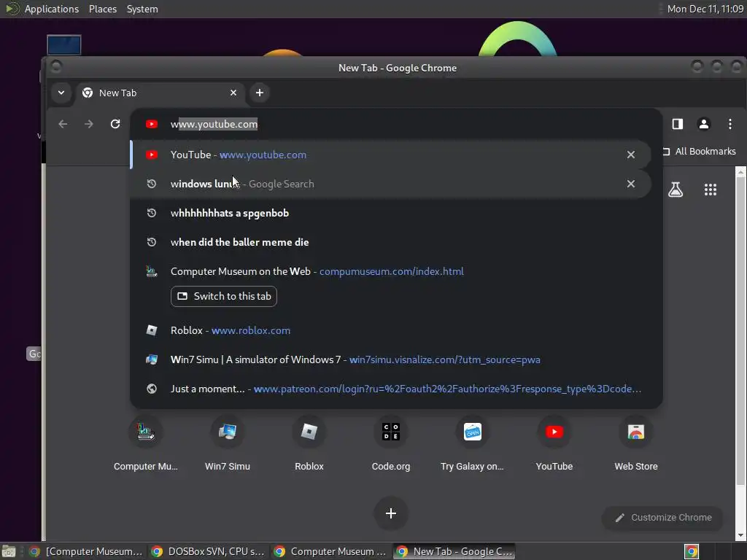The height and width of the screenshot is (560, 747).
Task: Click the address bar showing www.youtube.com
Action: 395,124
